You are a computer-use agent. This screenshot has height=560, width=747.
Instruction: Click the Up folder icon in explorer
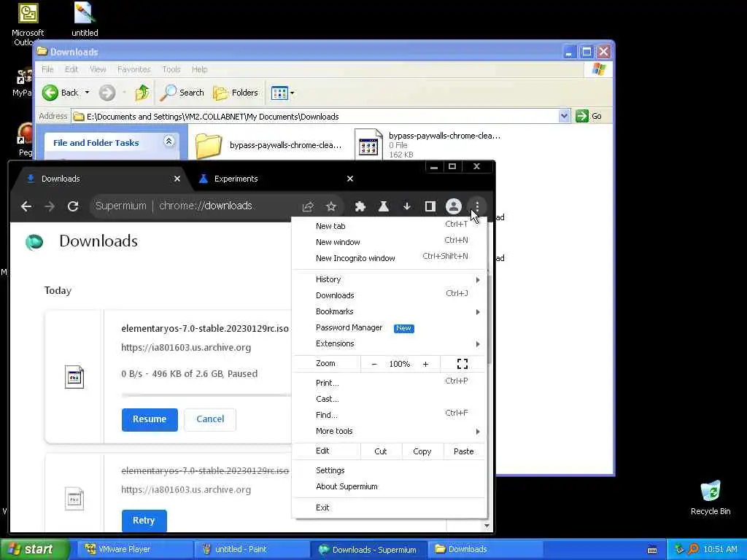click(x=142, y=93)
